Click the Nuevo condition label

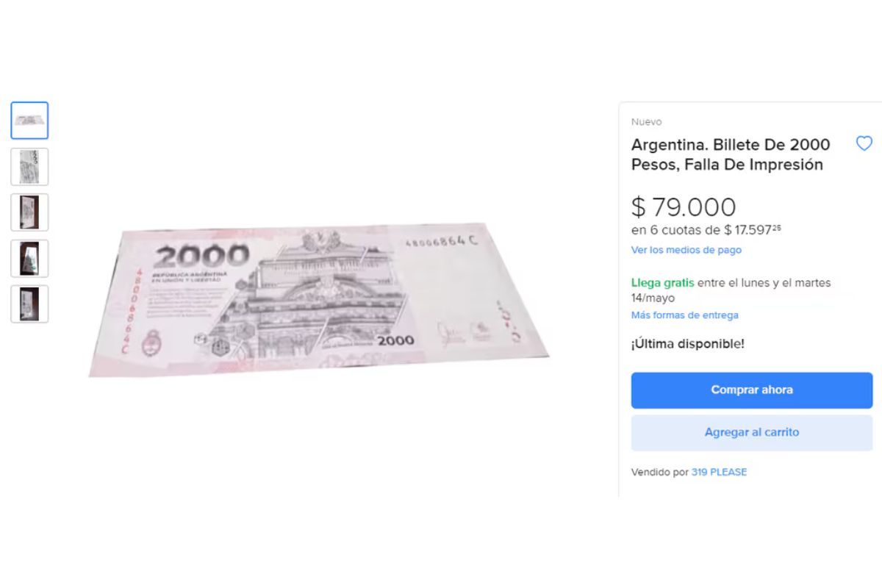[646, 122]
